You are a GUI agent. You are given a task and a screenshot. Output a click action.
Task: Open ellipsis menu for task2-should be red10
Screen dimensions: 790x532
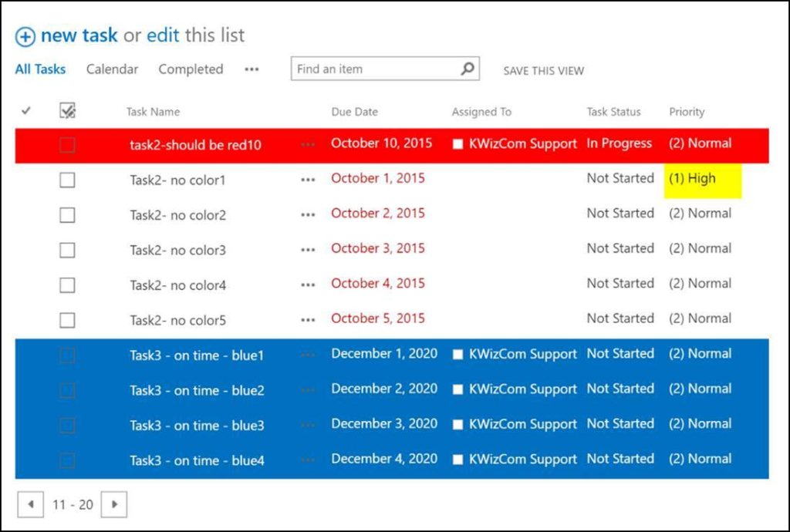pyautogui.click(x=308, y=145)
